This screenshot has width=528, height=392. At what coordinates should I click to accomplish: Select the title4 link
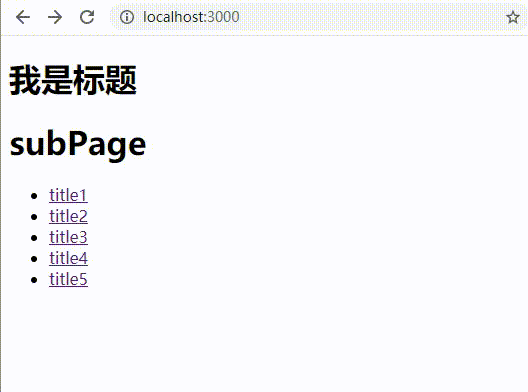coord(68,258)
